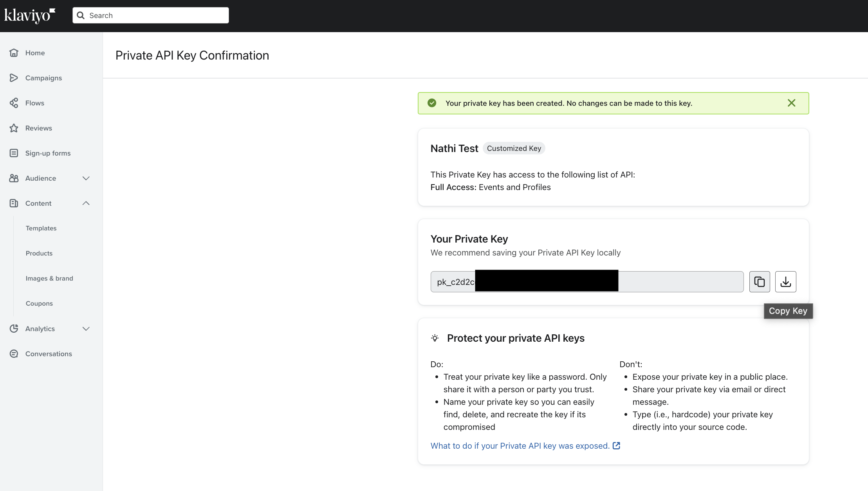The height and width of the screenshot is (491, 868).
Task: Expand the Analytics section chevron
Action: pyautogui.click(x=86, y=329)
